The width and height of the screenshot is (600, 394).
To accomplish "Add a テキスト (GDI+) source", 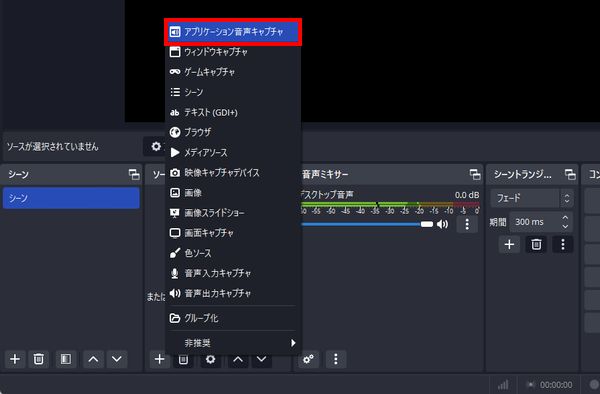I will click(233, 112).
